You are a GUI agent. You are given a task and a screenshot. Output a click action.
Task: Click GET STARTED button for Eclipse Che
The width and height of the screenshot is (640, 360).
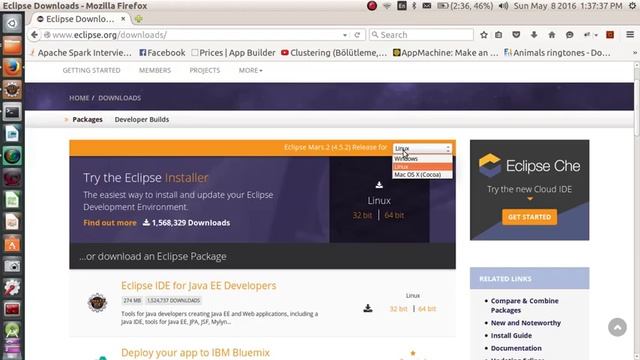coord(529,217)
